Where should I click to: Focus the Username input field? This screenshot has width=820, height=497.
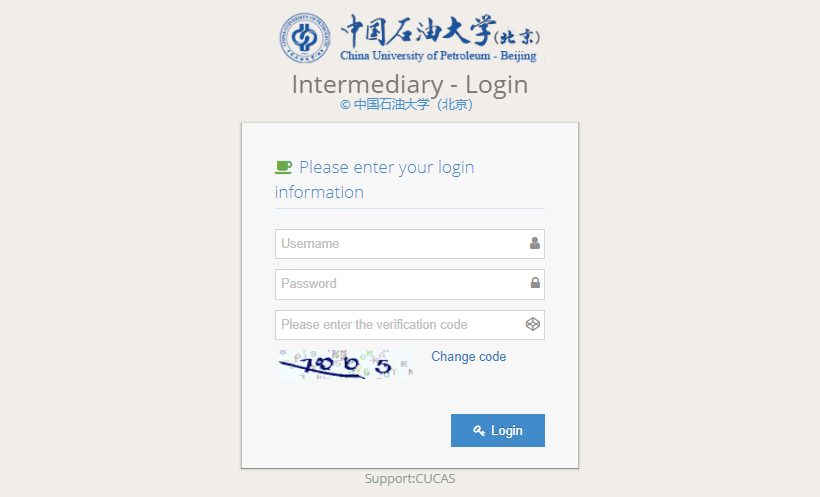pos(410,244)
